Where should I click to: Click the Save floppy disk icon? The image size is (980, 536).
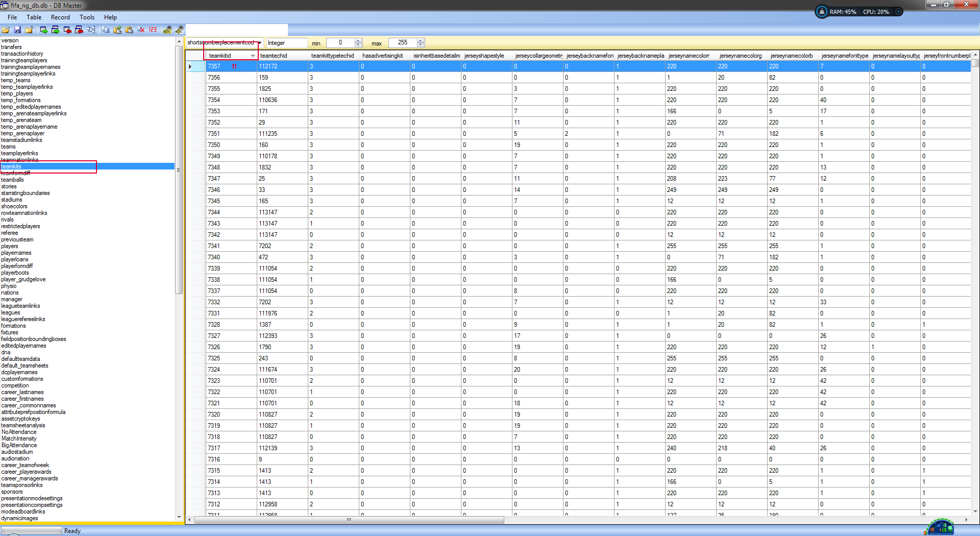pos(17,30)
